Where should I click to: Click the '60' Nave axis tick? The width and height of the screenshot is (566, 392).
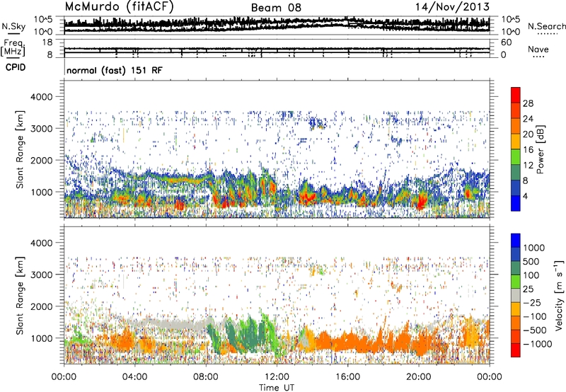pyautogui.click(x=506, y=42)
